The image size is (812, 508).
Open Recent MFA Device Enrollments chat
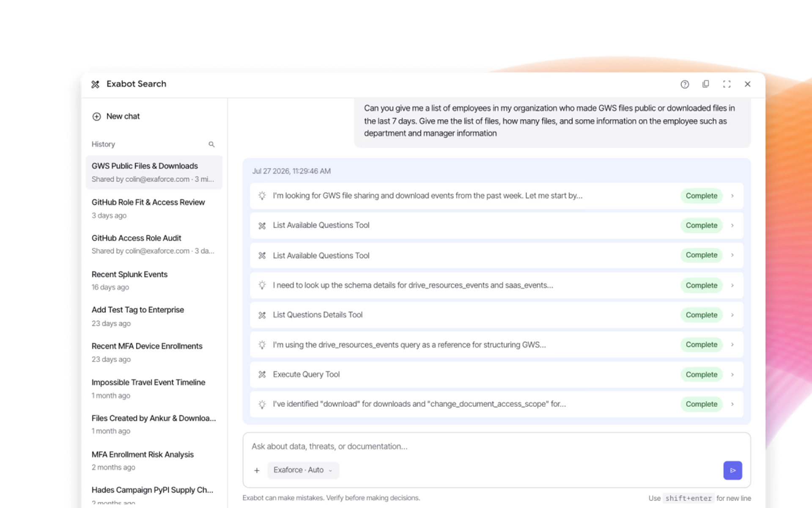coord(154,352)
